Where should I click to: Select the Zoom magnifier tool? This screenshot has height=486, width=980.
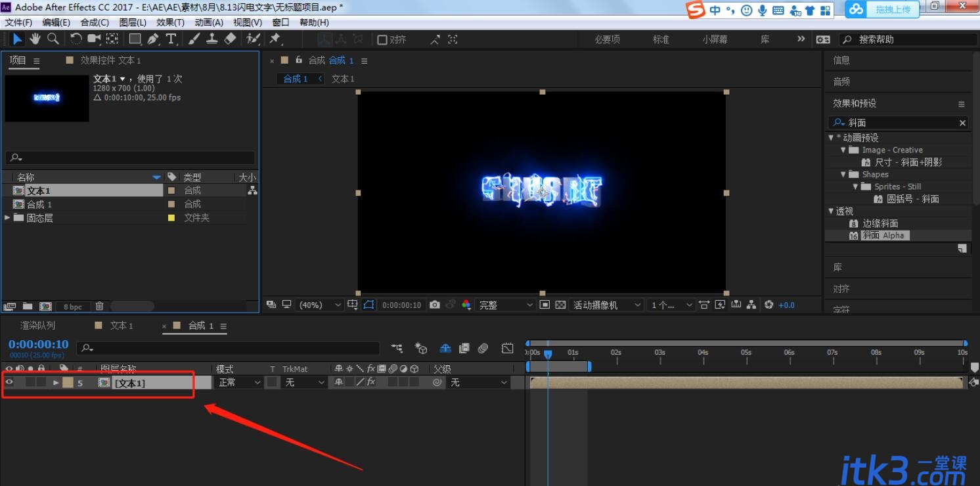coord(53,39)
